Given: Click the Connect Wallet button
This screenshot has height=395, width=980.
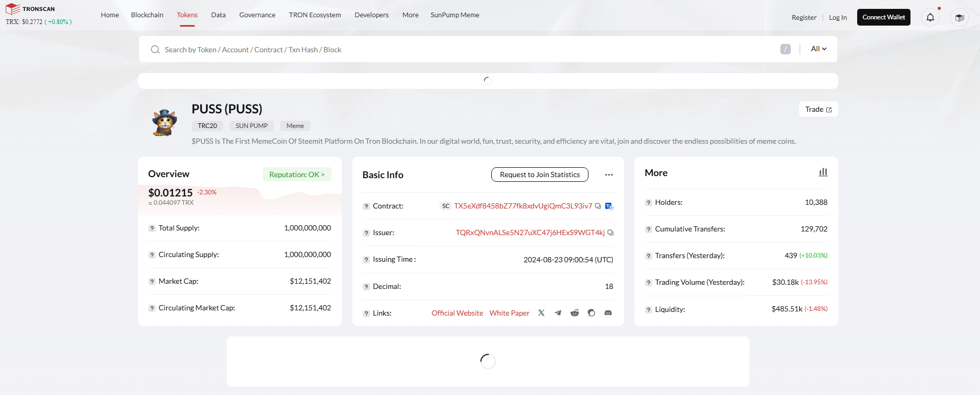Looking at the screenshot, I should point(884,17).
